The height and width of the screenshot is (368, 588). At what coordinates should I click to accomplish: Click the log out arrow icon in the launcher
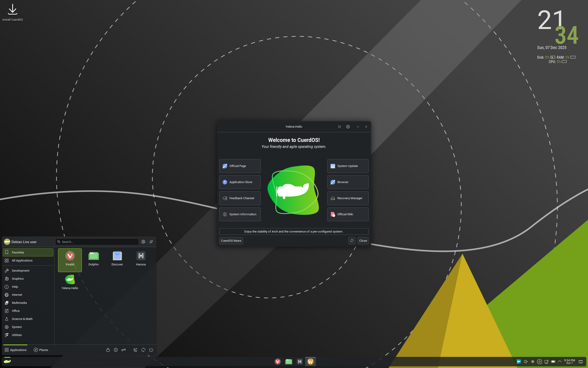pyautogui.click(x=116, y=350)
